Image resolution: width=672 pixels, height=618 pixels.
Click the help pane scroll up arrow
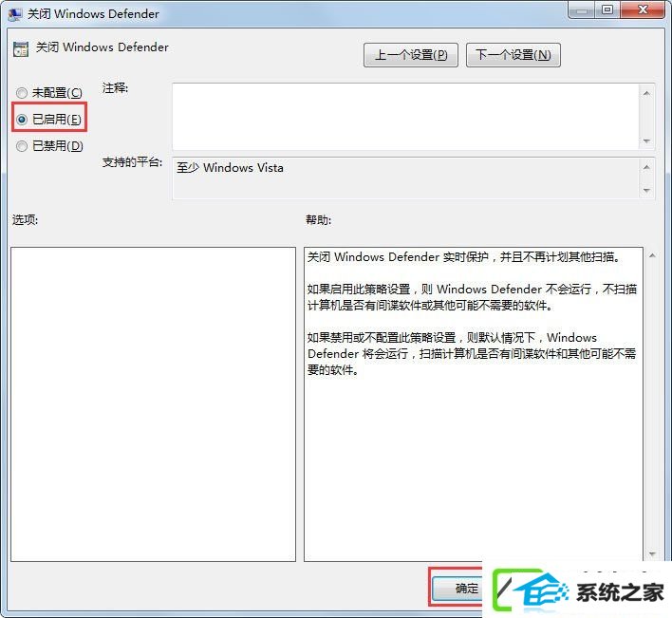click(x=652, y=256)
